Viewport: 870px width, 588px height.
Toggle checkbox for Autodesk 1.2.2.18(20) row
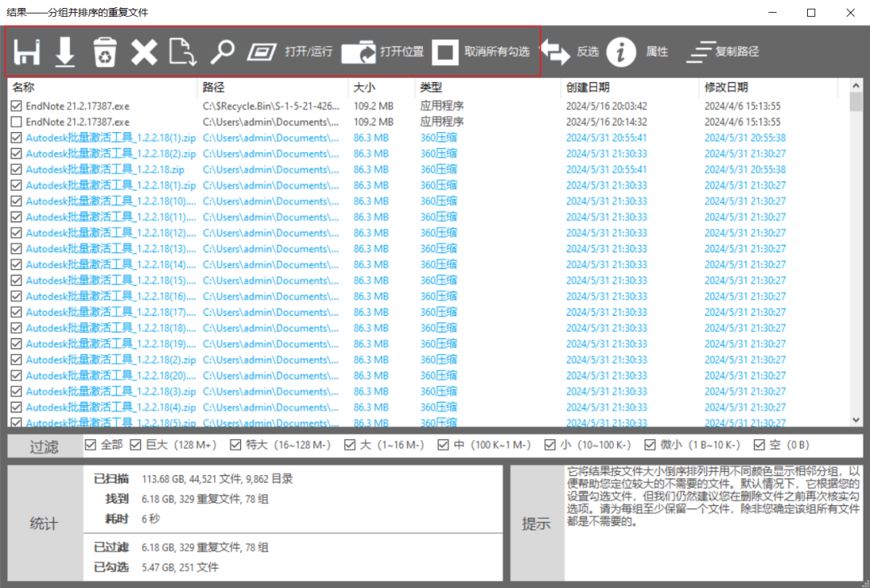point(16,375)
